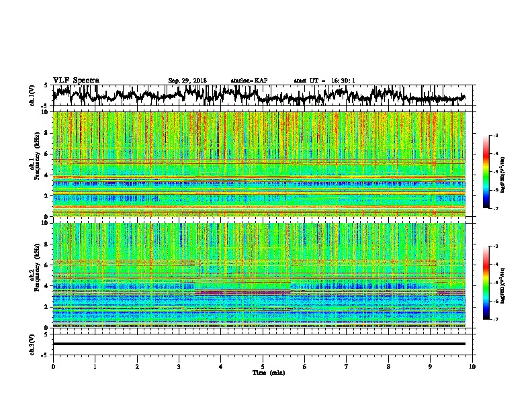Click the ch.1 voltage waveform trace
This screenshot has height=411, width=532.
coord(259,95)
